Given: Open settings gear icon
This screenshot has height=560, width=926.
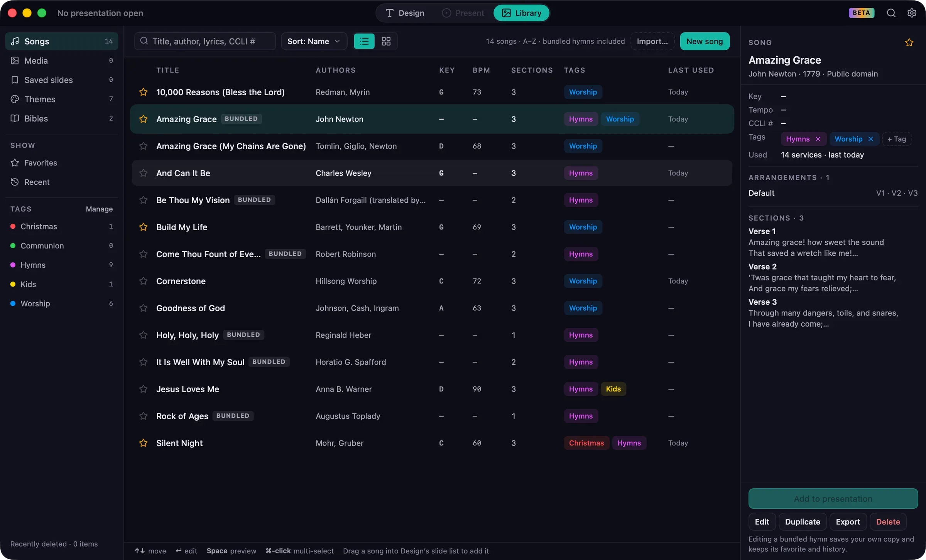Looking at the screenshot, I should coord(912,13).
